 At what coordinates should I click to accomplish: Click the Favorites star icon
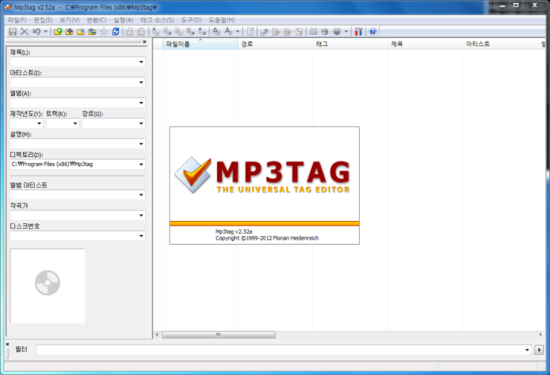(104, 32)
